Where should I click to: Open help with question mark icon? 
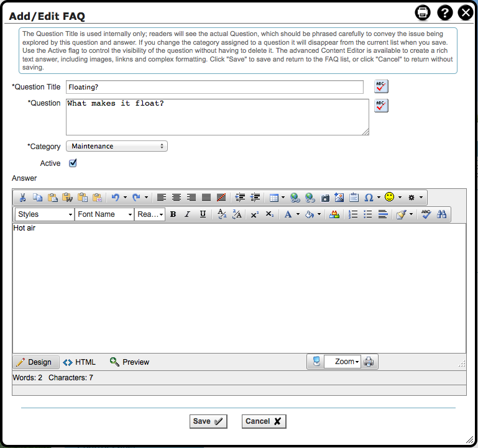point(445,13)
